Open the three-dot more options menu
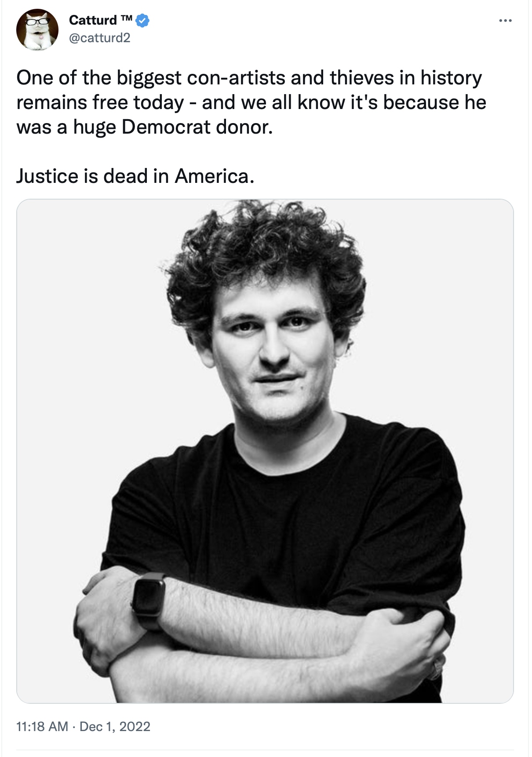Image resolution: width=532 pixels, height=757 pixels. (x=506, y=20)
